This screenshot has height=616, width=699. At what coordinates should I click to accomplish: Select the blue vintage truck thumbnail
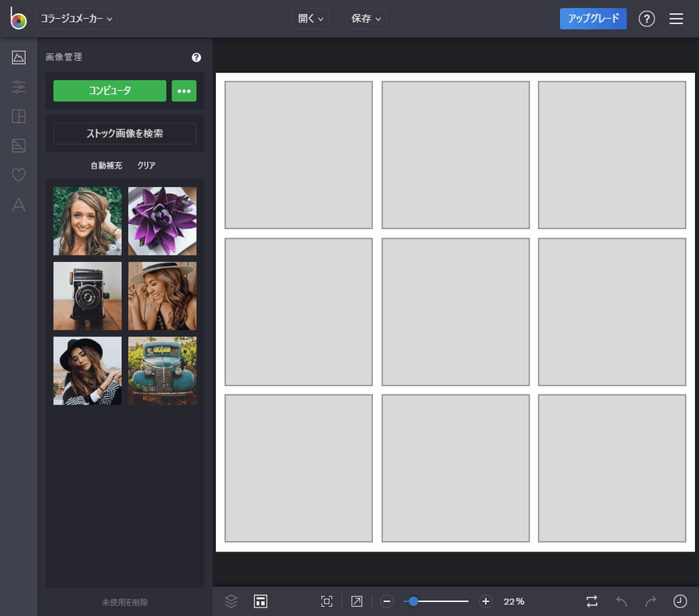click(x=162, y=371)
